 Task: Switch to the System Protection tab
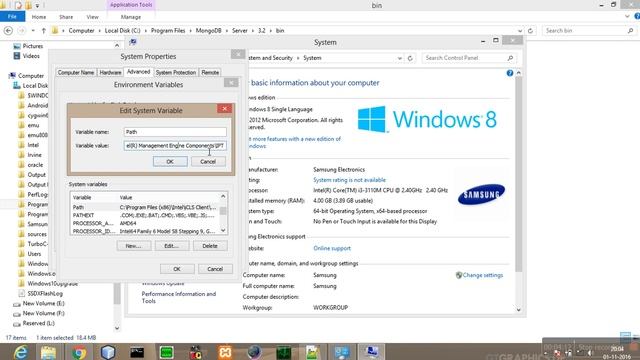tap(176, 72)
